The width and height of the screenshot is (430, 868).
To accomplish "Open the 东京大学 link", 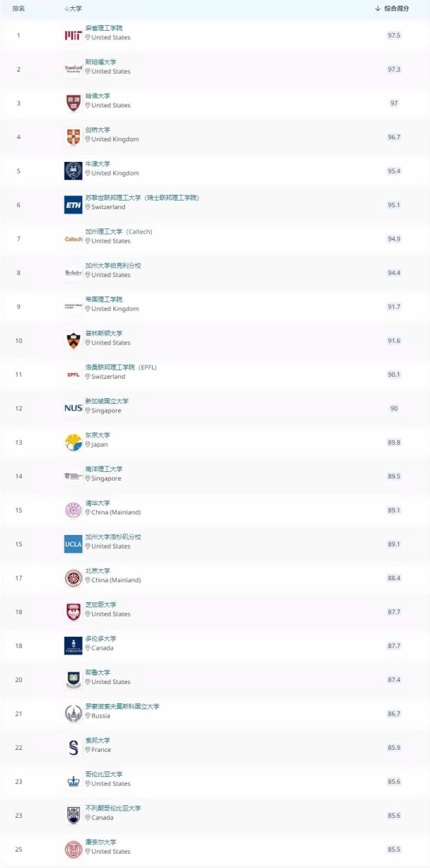I will (x=98, y=435).
